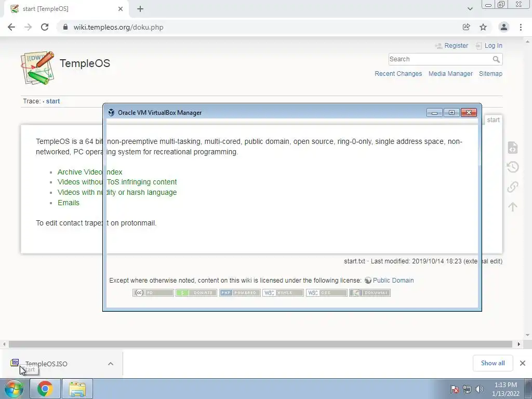Viewport: 532px width, 399px height.
Task: Click the Chrome taskbar icon
Action: [45, 389]
